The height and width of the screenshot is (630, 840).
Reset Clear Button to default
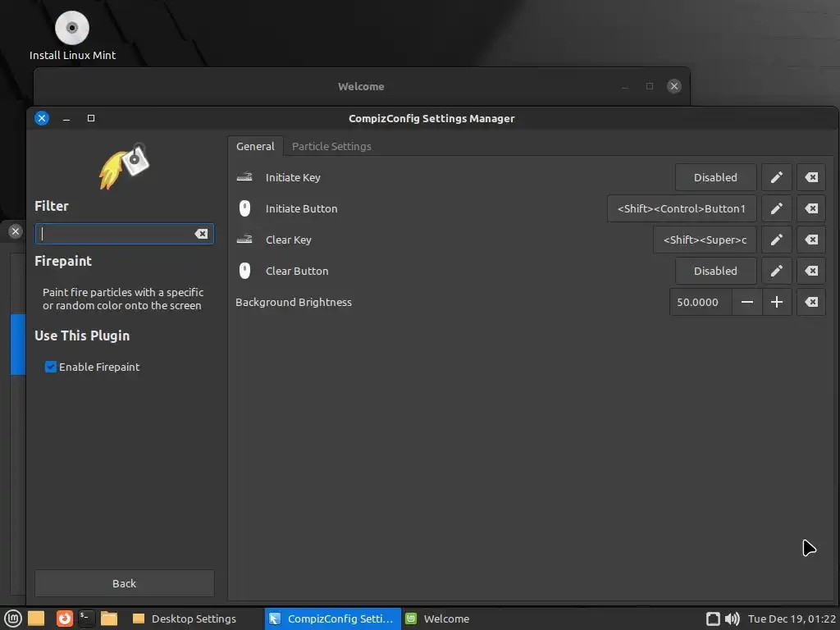point(811,271)
